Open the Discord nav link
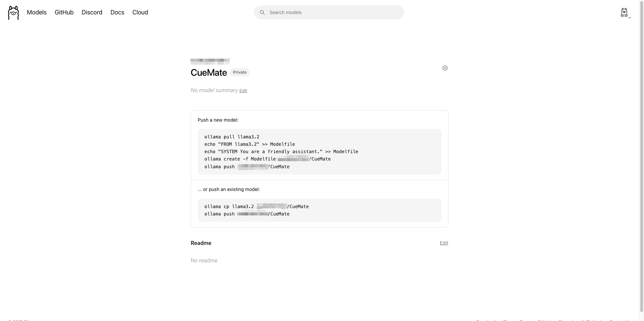This screenshot has height=321, width=644. [92, 12]
